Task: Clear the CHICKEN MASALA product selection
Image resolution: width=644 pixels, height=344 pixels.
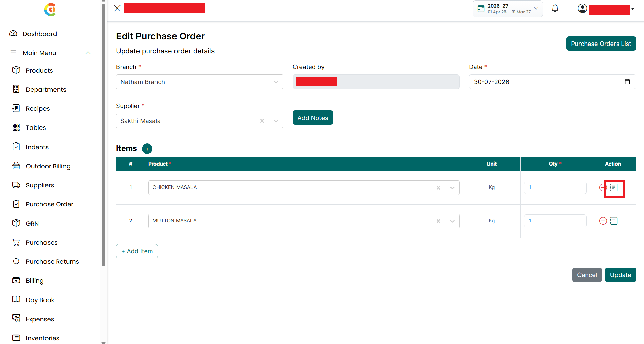Action: [438, 188]
